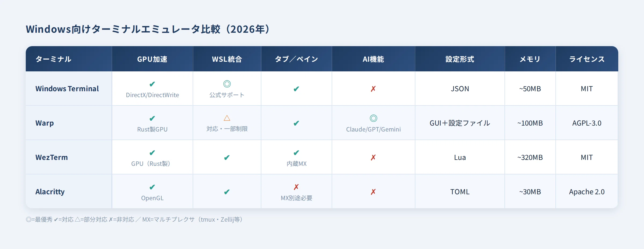
Task: Click the red cross in Windows Terminal's AI cell
Action: tap(373, 89)
